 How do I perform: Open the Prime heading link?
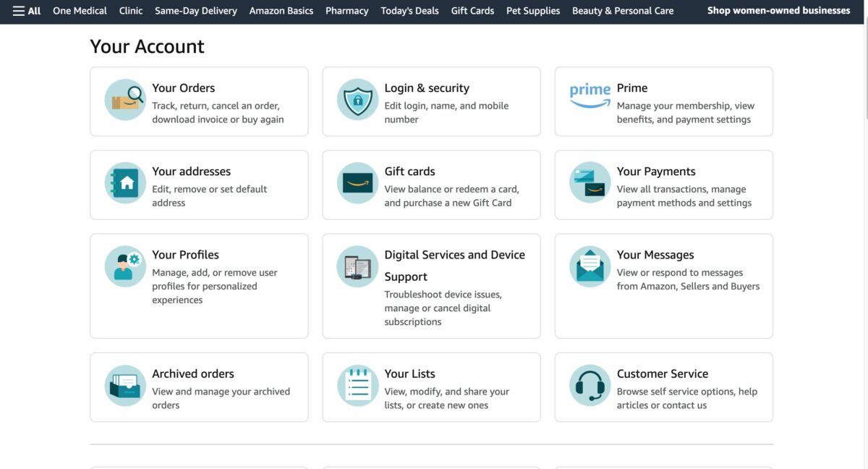pyautogui.click(x=632, y=88)
